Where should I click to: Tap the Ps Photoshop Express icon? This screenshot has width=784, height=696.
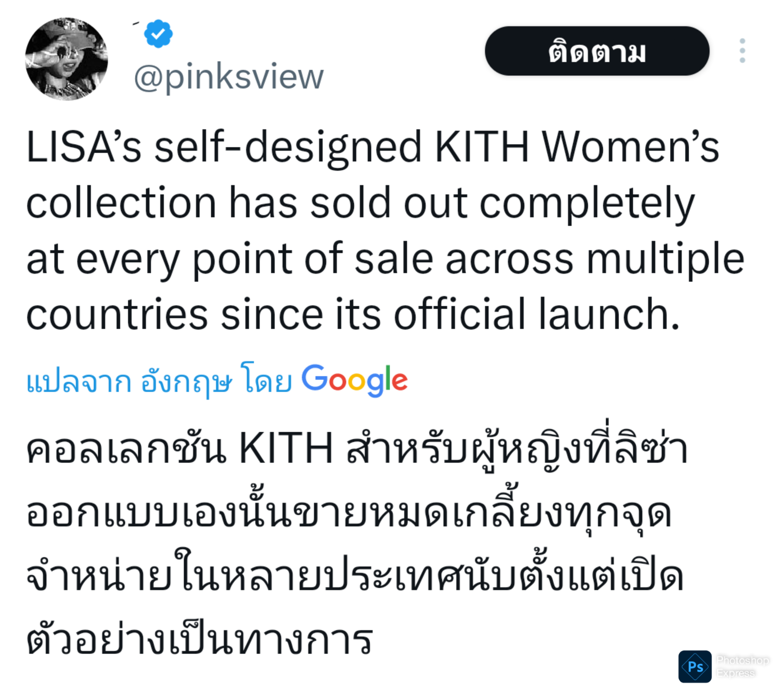(695, 666)
